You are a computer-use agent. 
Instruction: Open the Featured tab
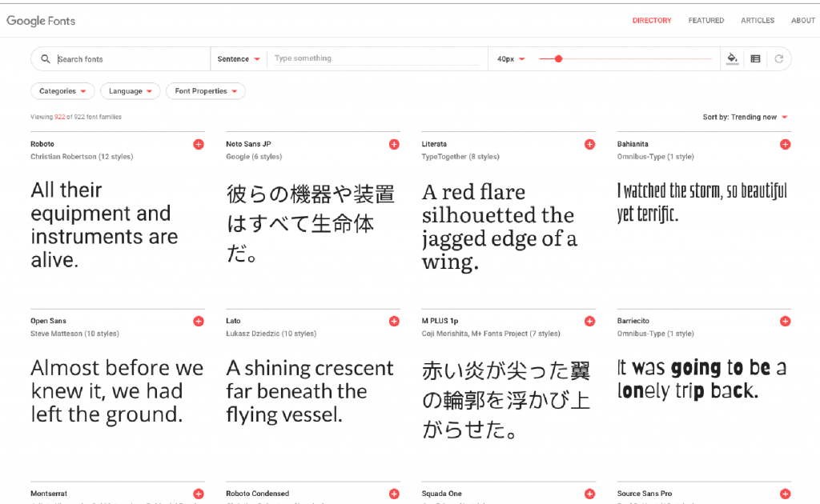[706, 20]
